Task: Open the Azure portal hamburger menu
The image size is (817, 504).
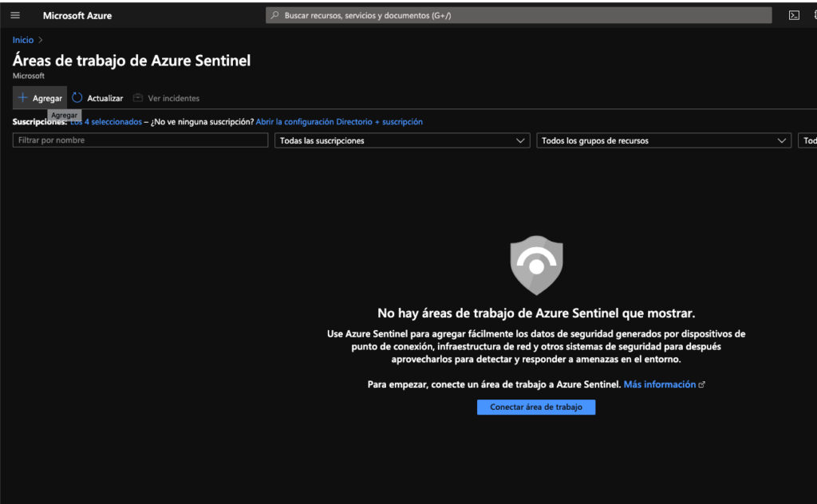Action: click(15, 15)
